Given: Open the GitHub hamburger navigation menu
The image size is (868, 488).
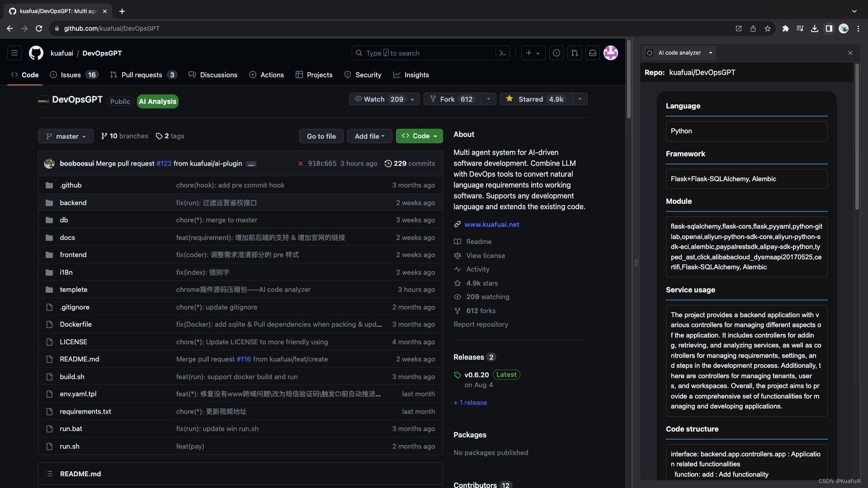Looking at the screenshot, I should click(14, 53).
